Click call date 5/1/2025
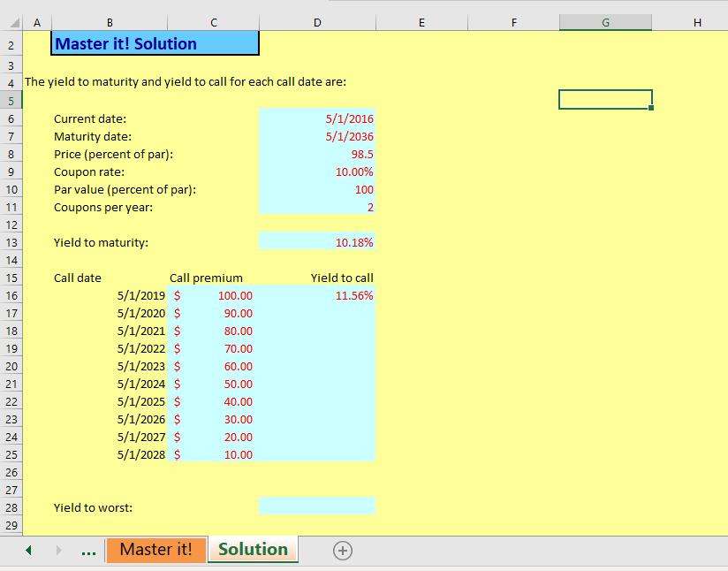 click(x=141, y=401)
